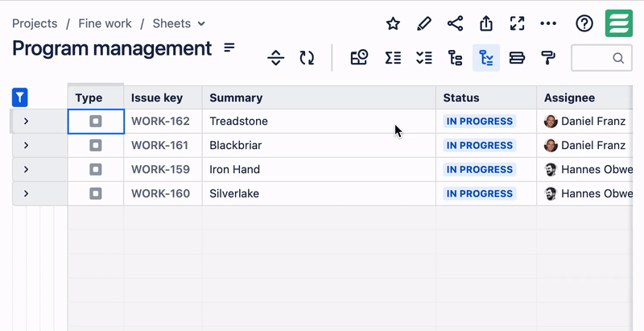This screenshot has height=331, width=644.
Task: Star this sheet as favorite
Action: click(393, 23)
